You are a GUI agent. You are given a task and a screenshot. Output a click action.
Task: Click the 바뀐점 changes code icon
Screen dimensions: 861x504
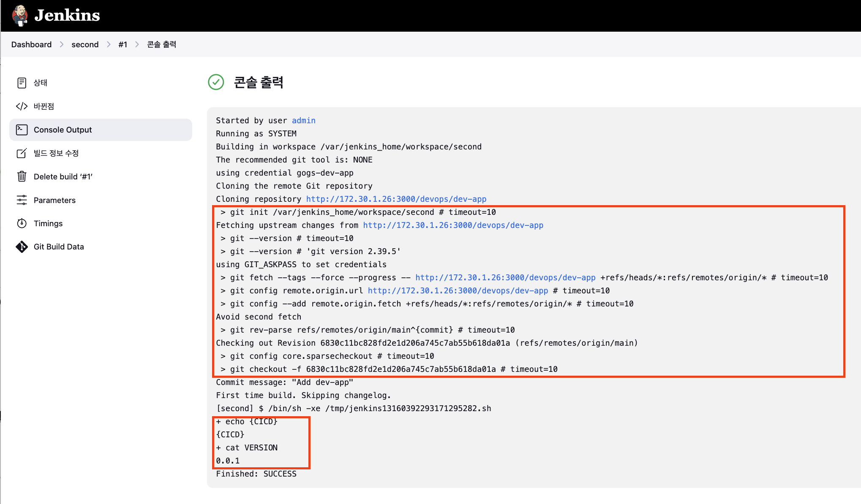coord(22,106)
